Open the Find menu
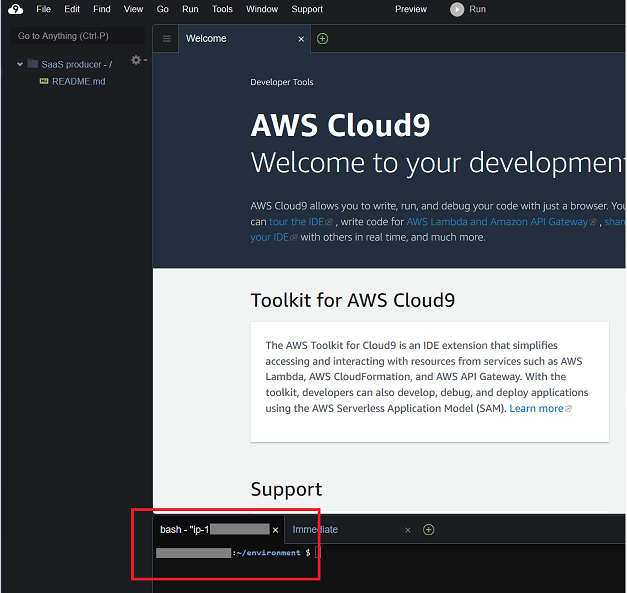 pyautogui.click(x=102, y=9)
